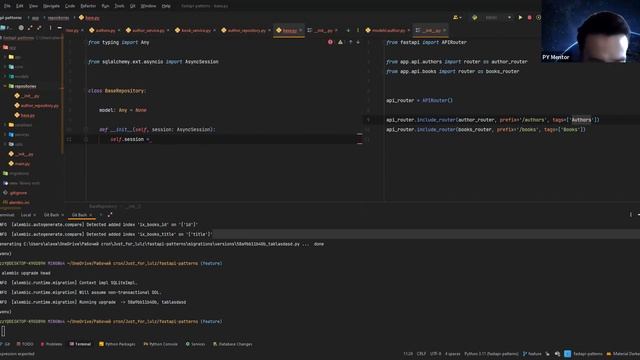640x360 pixels.
Task: Click the Collapse All icon in Project panel
Action: (39, 28)
